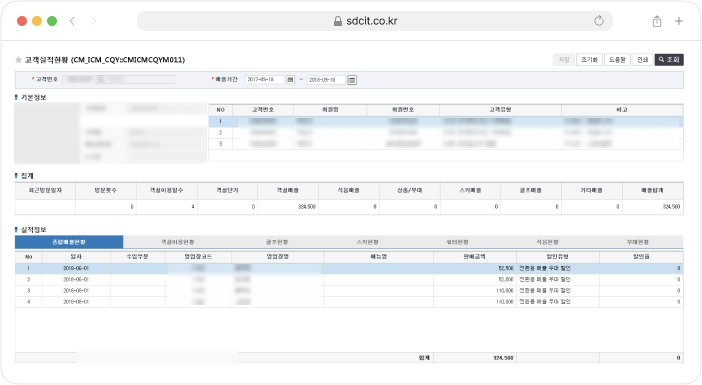This screenshot has width=702, height=385.
Task: Select customer row 2 in 기본정보 table
Action: [x=446, y=133]
